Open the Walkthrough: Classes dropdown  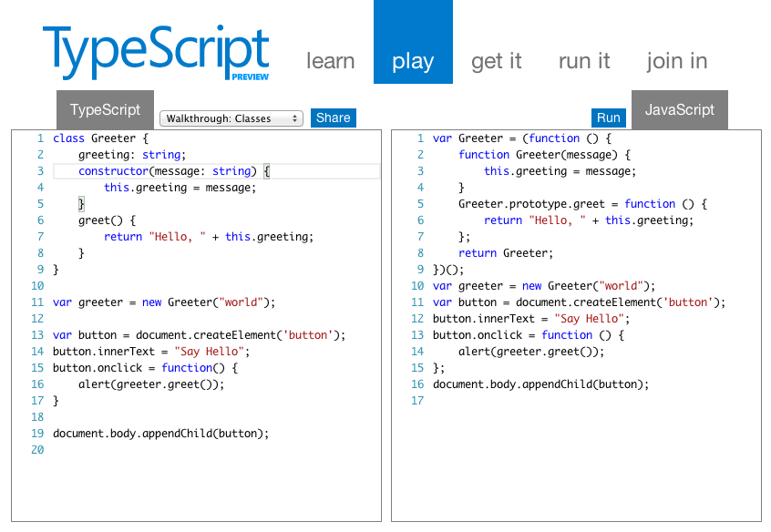click(x=231, y=118)
